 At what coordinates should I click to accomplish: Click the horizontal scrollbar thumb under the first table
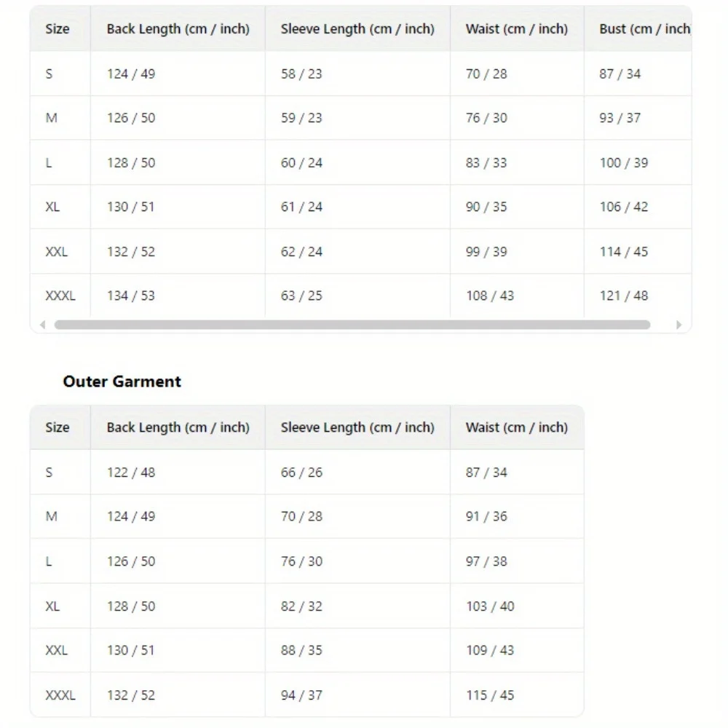coord(352,325)
